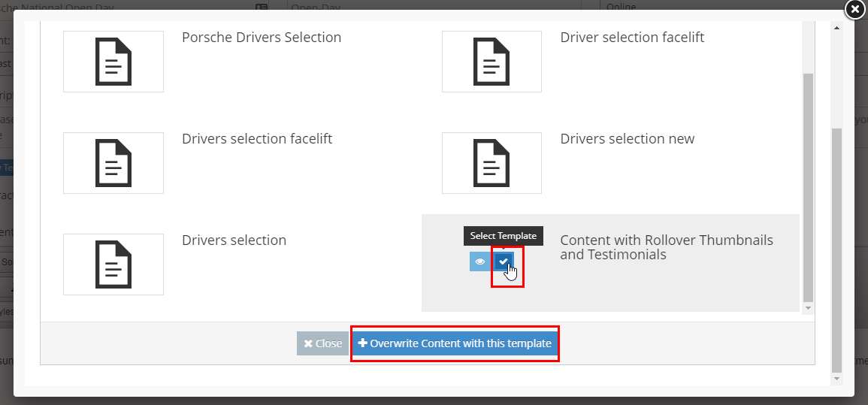Click the Drivers selection facelift title text
This screenshot has width=868, height=405.
pos(257,139)
